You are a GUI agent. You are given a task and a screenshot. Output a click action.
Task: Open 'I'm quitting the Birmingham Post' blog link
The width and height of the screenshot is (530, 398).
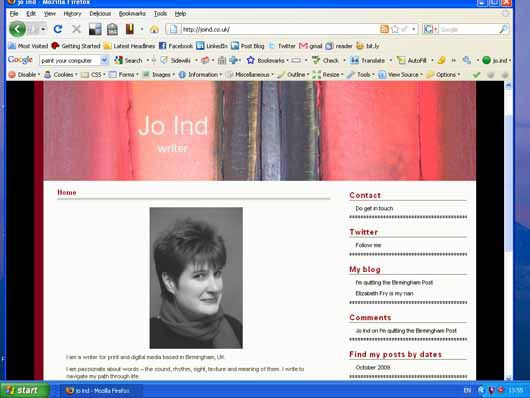[x=394, y=282]
